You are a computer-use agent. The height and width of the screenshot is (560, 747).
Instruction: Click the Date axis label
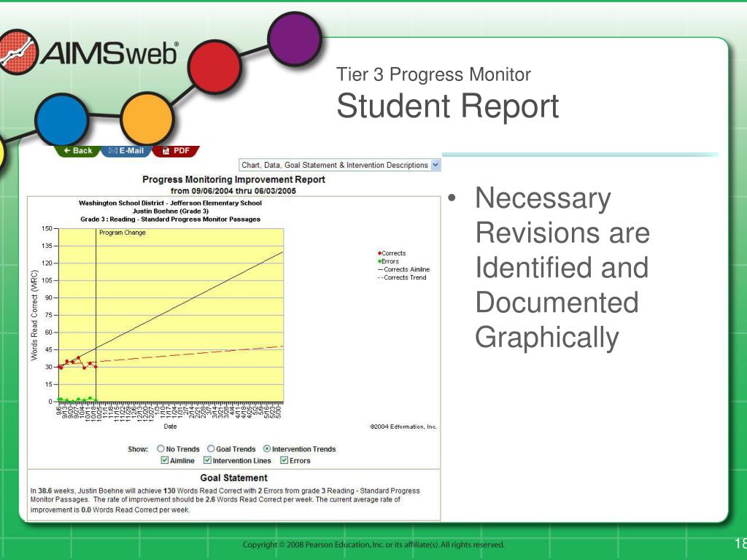click(170, 427)
